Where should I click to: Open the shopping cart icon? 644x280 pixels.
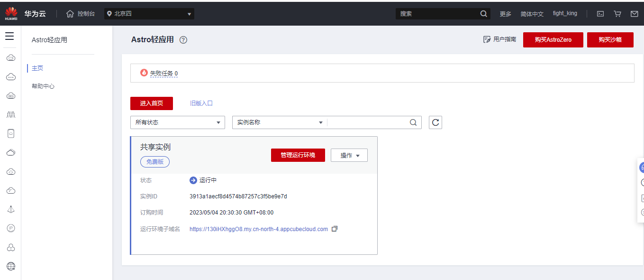(x=617, y=14)
